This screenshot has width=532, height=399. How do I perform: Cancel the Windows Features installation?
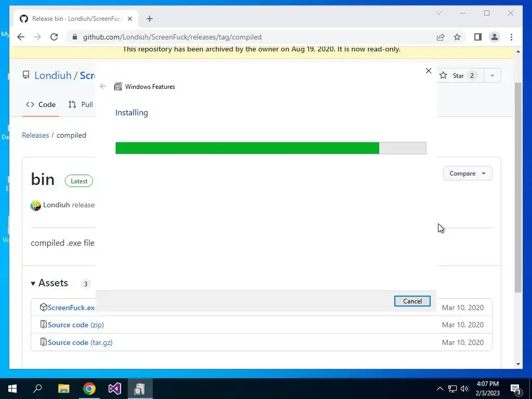click(412, 301)
